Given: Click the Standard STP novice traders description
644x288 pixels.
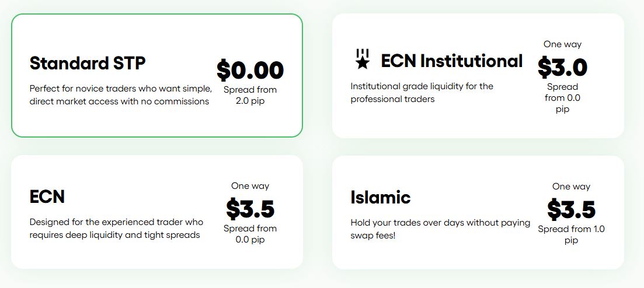Looking at the screenshot, I should (120, 95).
